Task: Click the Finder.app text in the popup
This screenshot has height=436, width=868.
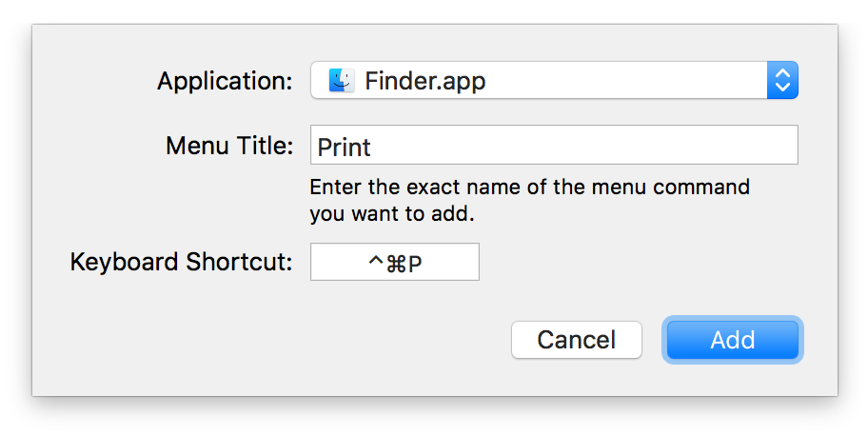Action: pyautogui.click(x=425, y=81)
